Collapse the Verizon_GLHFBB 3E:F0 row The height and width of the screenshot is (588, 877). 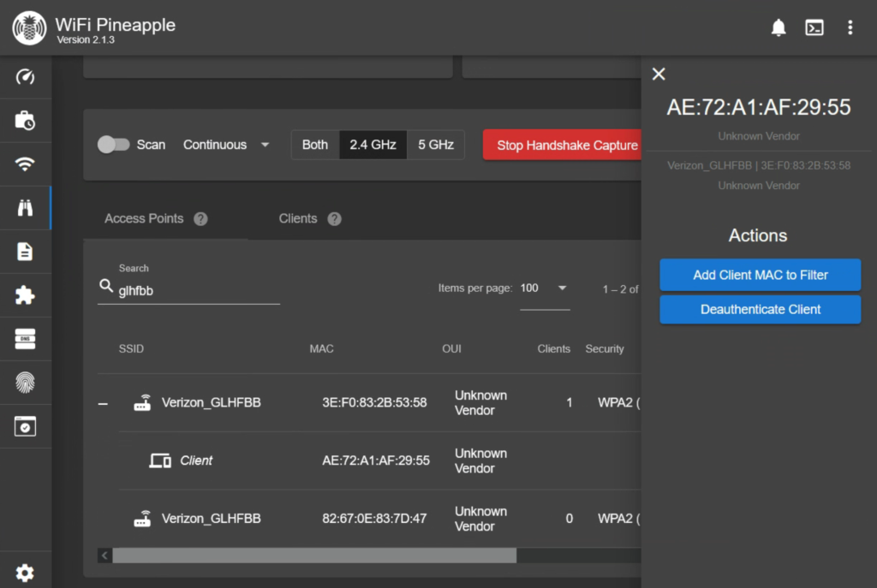103,403
